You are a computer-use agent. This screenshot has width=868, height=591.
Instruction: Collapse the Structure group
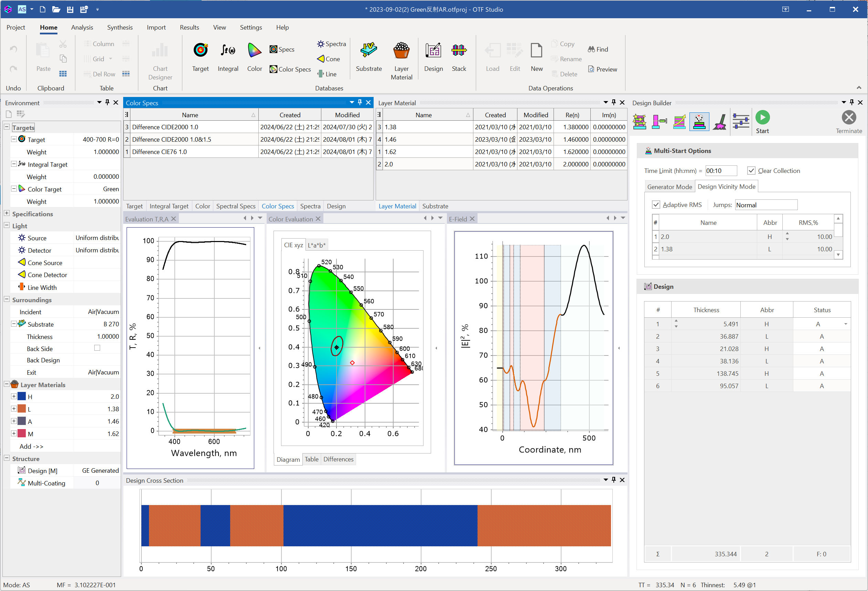(x=7, y=458)
